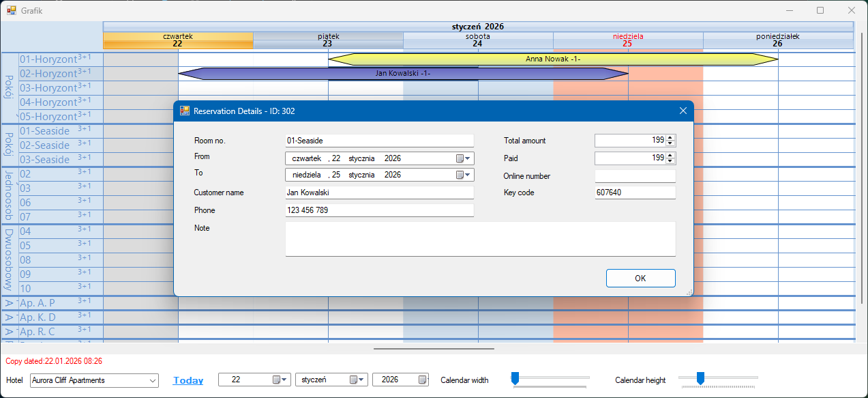
Task: Click the Reservation Details title bar icon
Action: 184,111
